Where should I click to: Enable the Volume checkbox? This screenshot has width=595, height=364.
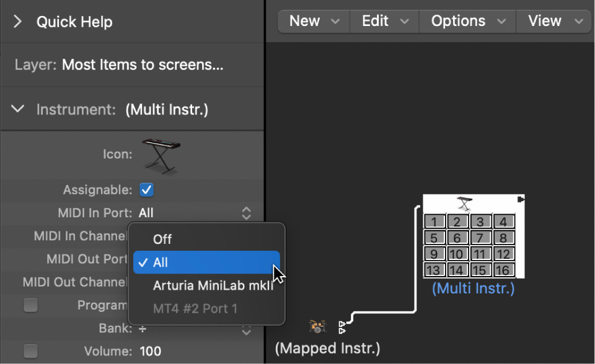(x=30, y=349)
